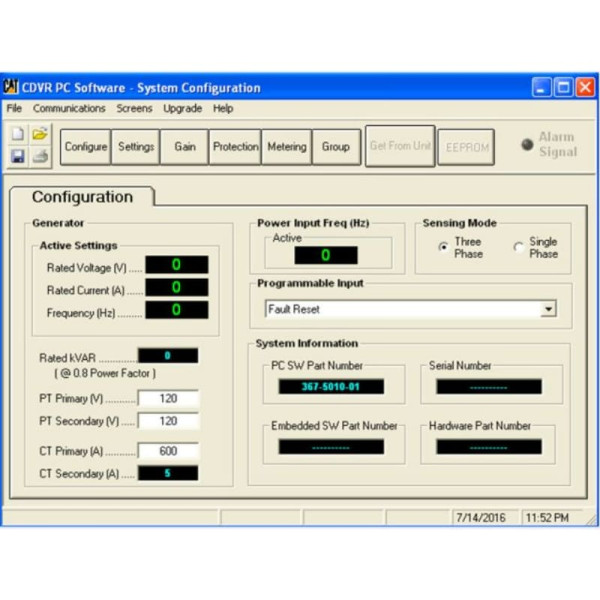Click the Print icon in toolbar
The width and height of the screenshot is (600, 600).
pos(40,156)
